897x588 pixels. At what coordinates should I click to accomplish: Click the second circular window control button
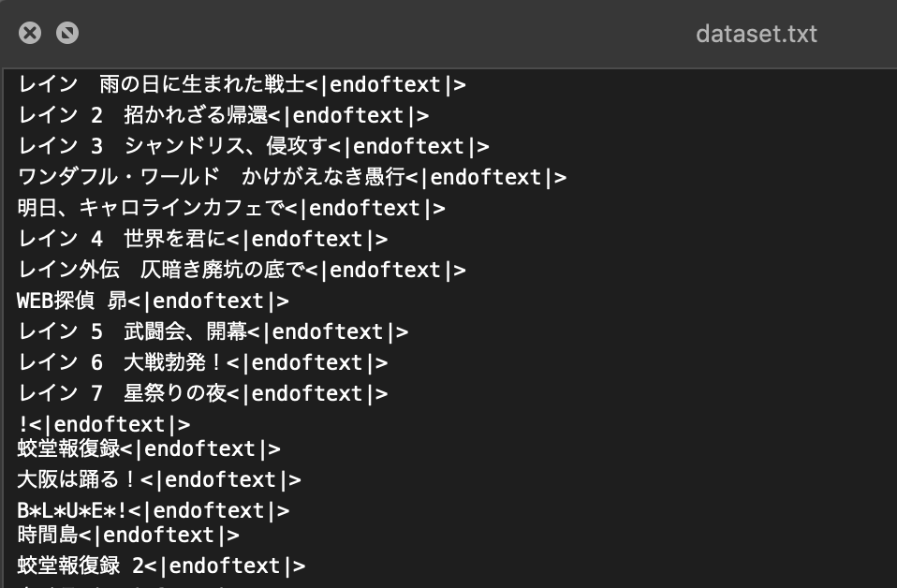pyautogui.click(x=67, y=33)
